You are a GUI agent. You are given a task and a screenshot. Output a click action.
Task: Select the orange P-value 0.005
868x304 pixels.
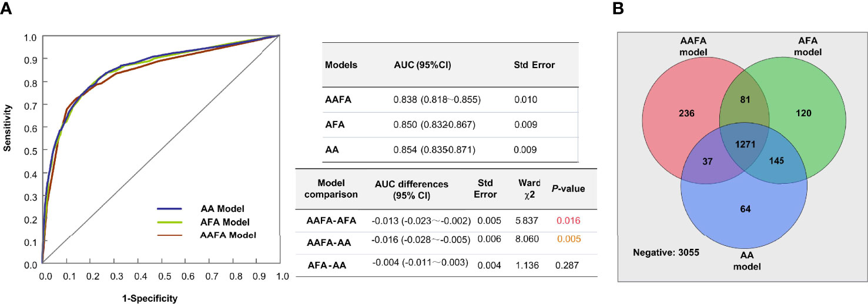pos(569,239)
